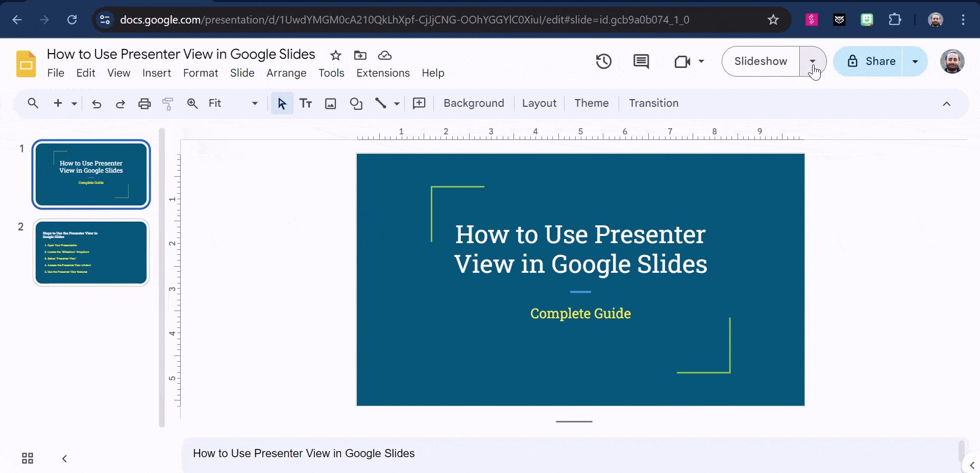The width and height of the screenshot is (980, 473).
Task: Open version history via the clock icon
Action: [x=603, y=61]
